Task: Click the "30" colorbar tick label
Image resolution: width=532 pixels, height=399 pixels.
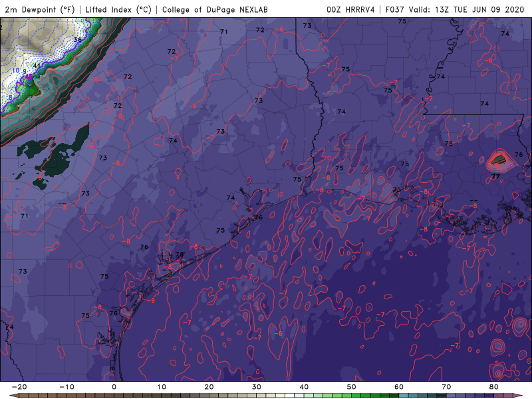Action: [x=257, y=387]
